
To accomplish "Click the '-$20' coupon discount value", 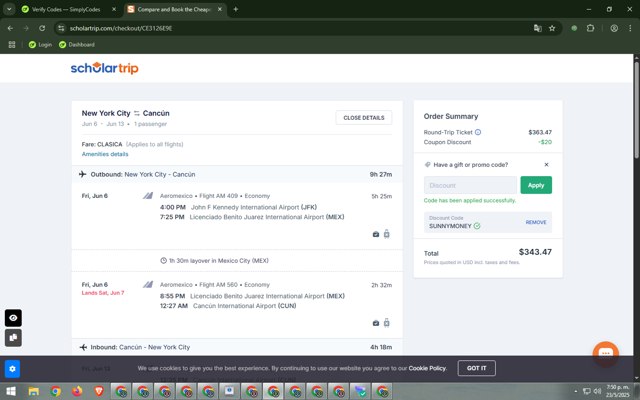I will pos(545,142).
